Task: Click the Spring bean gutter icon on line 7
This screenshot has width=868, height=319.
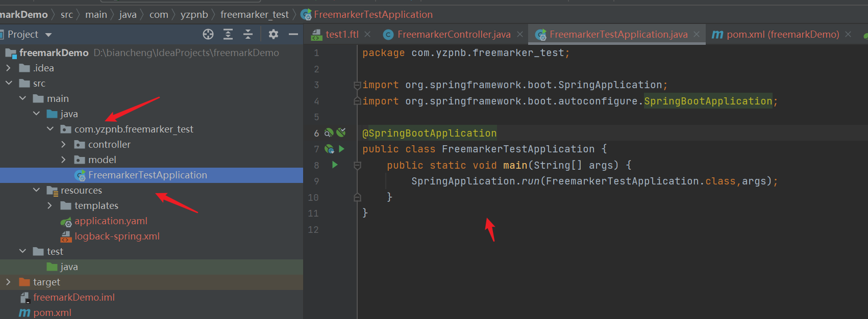Action: [x=329, y=149]
